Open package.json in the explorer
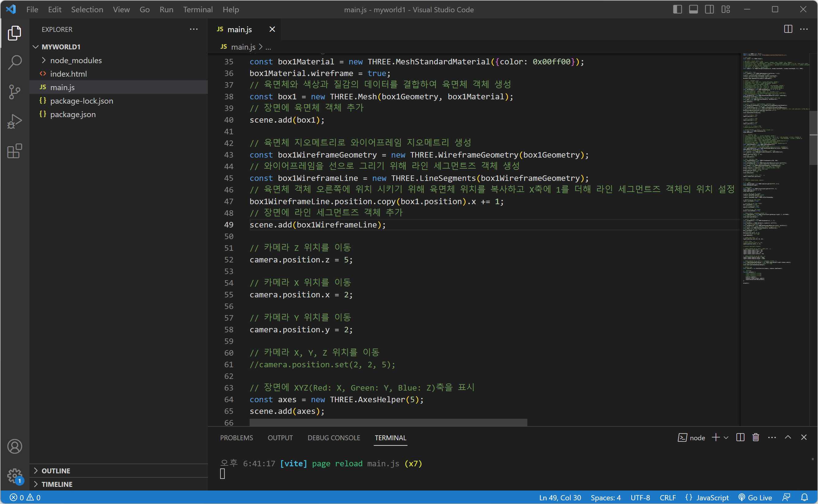This screenshot has width=818, height=504. [73, 114]
